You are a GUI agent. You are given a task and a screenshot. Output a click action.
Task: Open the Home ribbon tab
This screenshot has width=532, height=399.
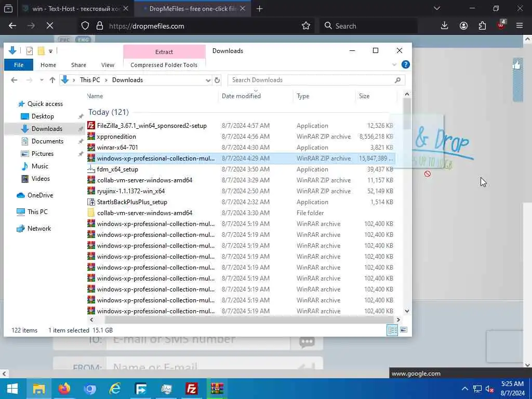pyautogui.click(x=48, y=65)
